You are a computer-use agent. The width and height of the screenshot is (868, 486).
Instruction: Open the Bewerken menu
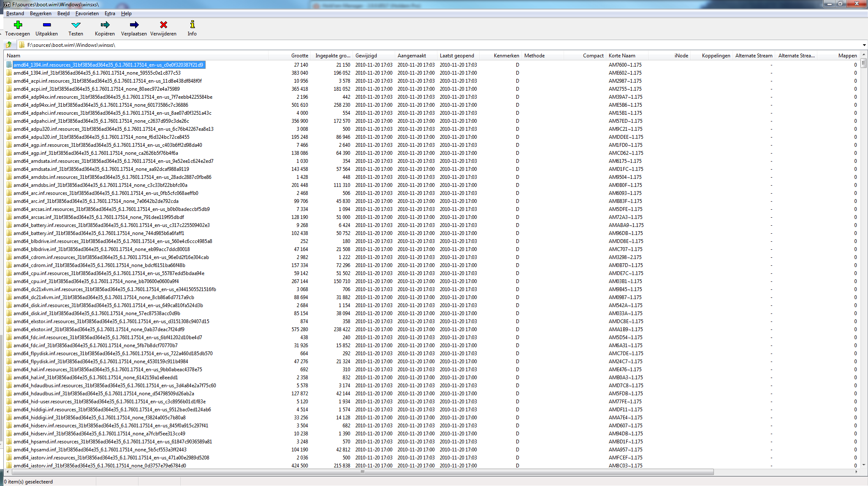[x=41, y=13]
